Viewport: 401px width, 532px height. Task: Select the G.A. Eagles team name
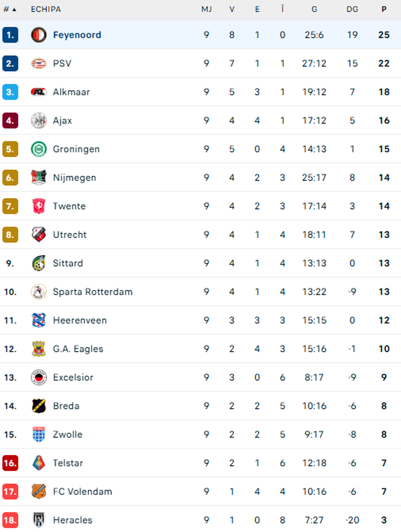pos(78,349)
